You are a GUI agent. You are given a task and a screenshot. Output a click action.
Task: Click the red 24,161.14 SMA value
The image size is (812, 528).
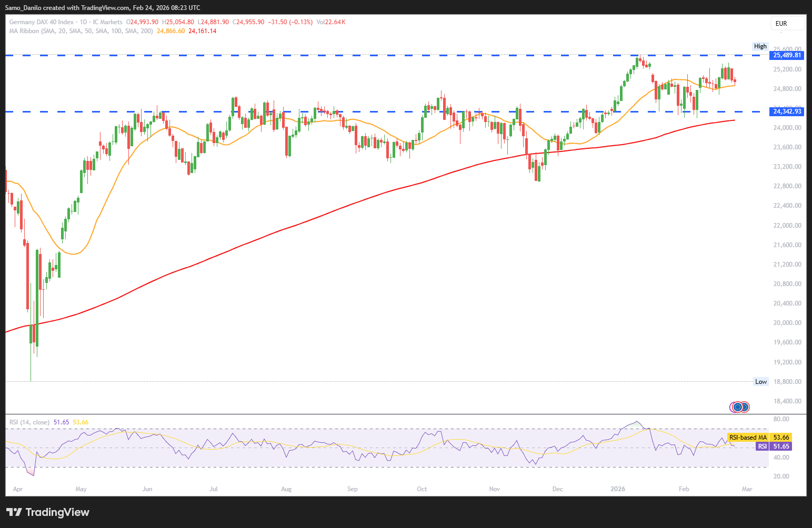coord(203,31)
